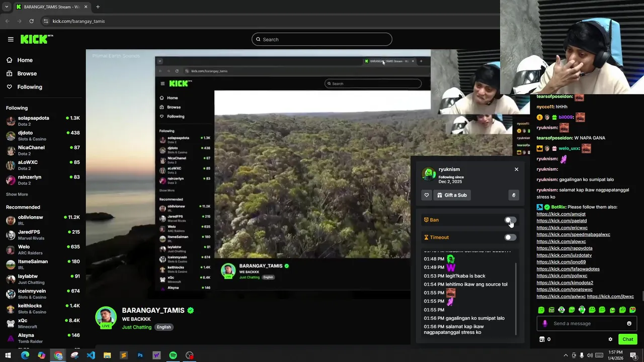This screenshot has width=644, height=362.
Task: Open kick.com/speedmabagalwxc link in chat
Action: tap(573, 234)
